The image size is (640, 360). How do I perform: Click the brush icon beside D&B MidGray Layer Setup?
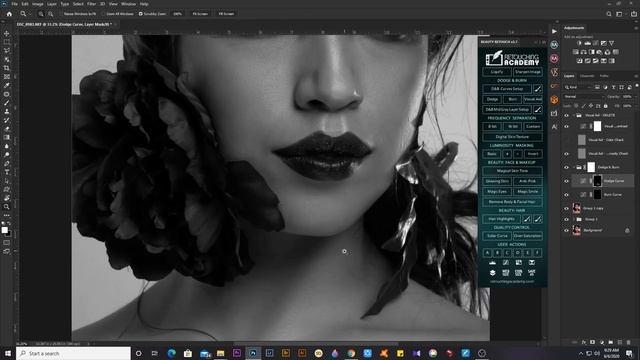coord(538,109)
